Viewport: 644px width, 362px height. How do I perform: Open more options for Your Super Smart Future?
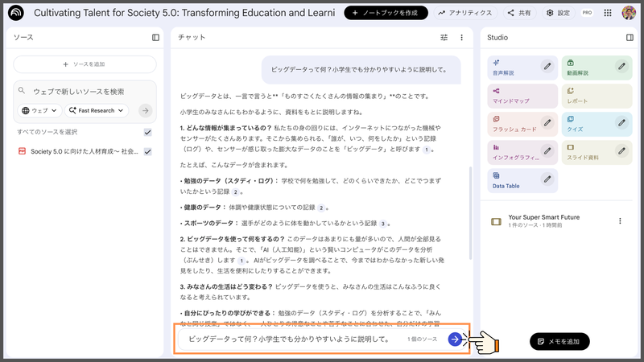(x=620, y=220)
